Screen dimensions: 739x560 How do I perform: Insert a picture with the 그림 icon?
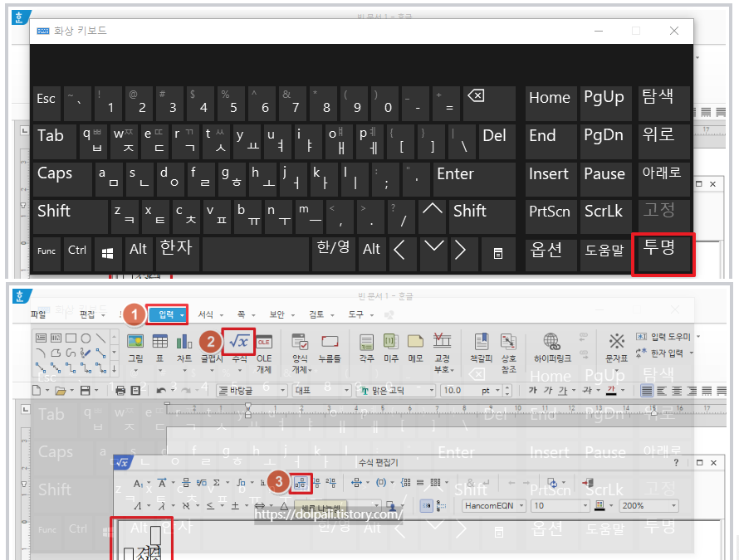click(x=135, y=342)
